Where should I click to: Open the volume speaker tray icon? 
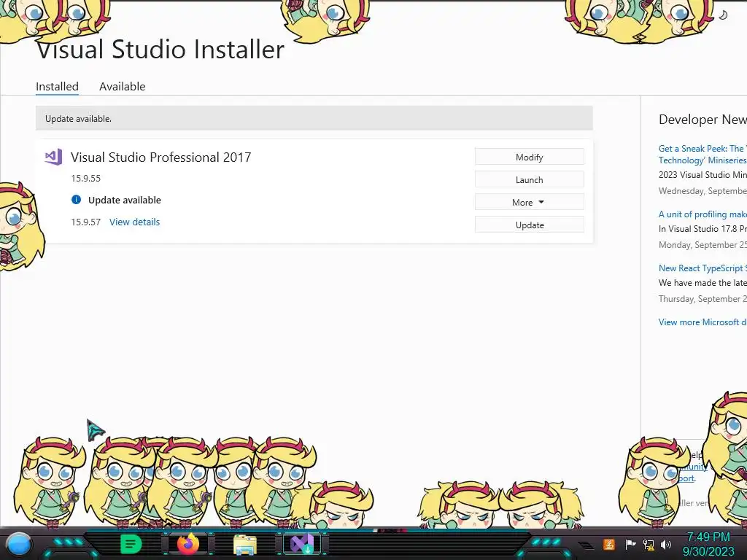click(x=666, y=544)
